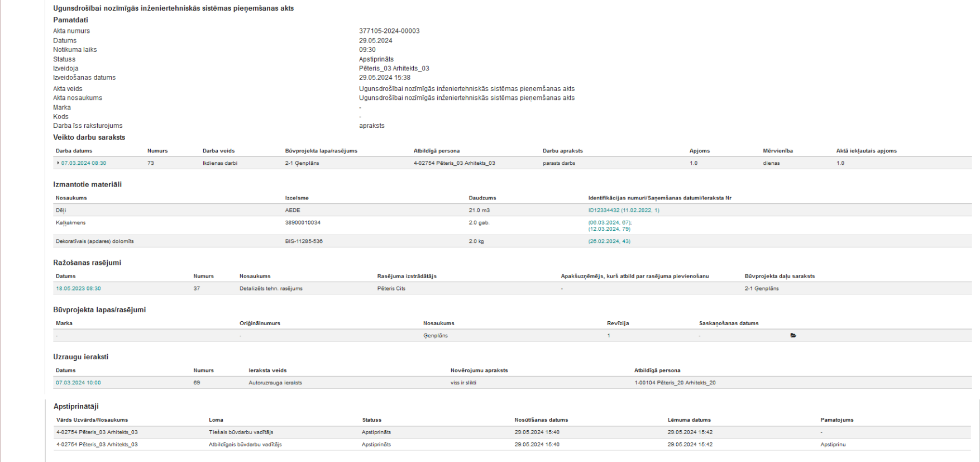Click 'Detalizēts tehn. rasējums' drawing name
The height and width of the screenshot is (462, 980).
coord(271,289)
